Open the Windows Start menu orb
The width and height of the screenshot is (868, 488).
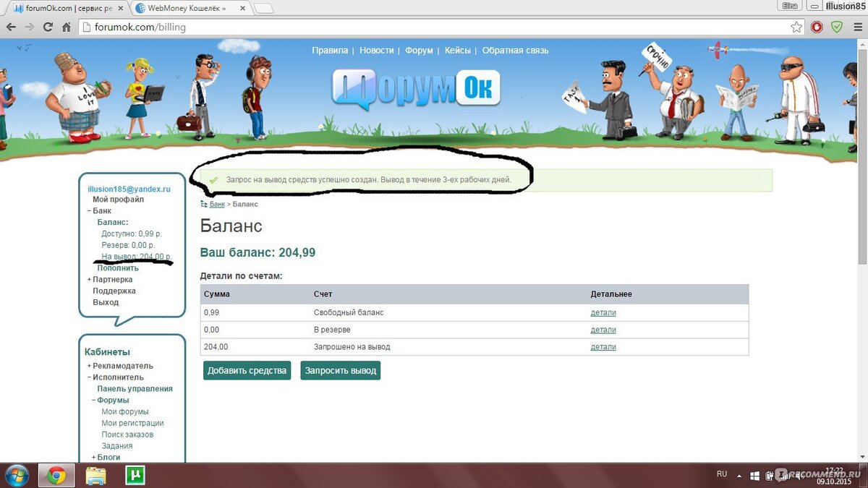tap(17, 475)
